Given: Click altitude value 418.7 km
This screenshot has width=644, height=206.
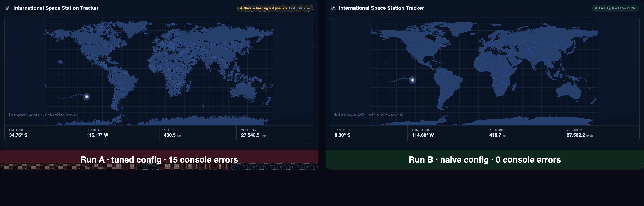Looking at the screenshot, I should [x=498, y=135].
